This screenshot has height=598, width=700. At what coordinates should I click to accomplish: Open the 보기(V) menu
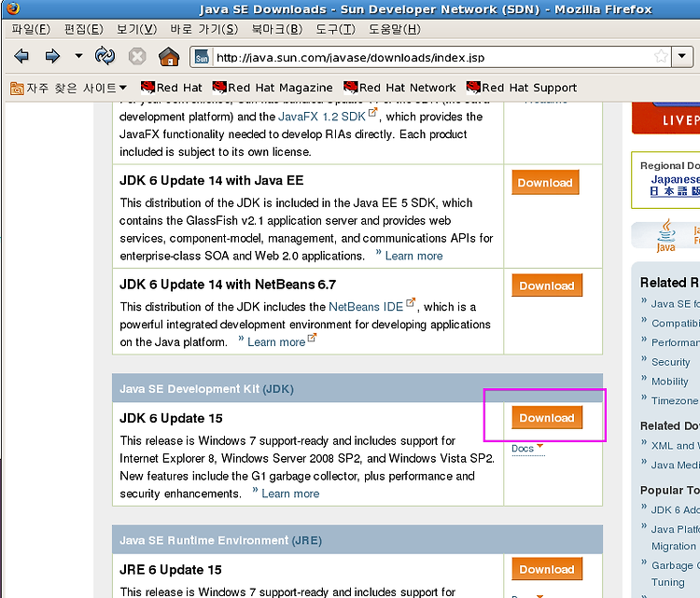(x=136, y=30)
